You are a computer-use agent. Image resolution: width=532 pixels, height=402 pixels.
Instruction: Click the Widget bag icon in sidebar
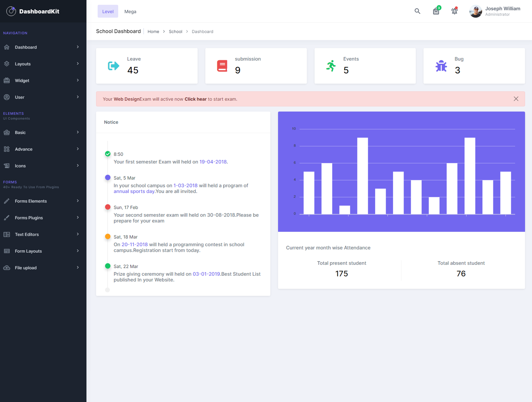[7, 80]
